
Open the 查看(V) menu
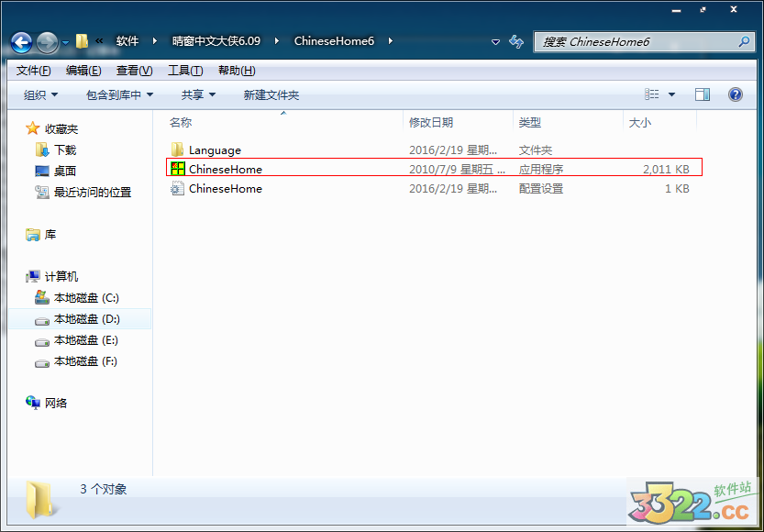pyautogui.click(x=135, y=71)
